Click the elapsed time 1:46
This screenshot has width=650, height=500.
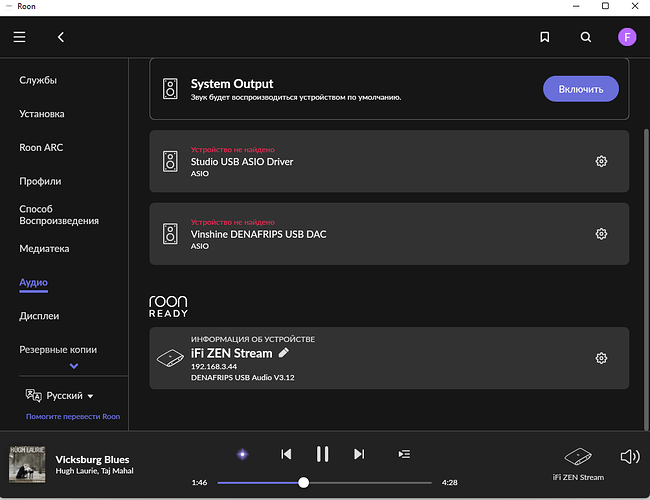click(199, 482)
